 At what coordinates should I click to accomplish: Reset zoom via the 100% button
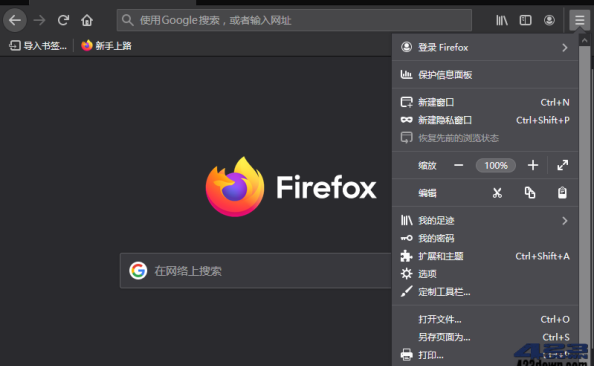coord(496,165)
